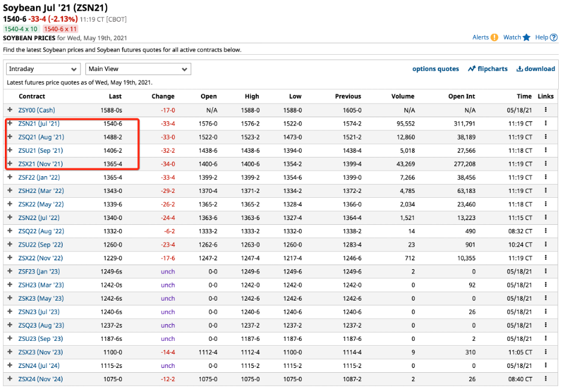Sort table by High column header
Screen dimensions: 563x392
tap(252, 96)
